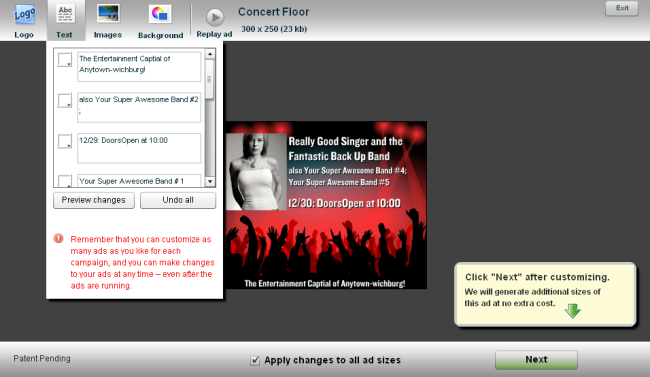
Task: Click 'Your Super Awesome Band #5' in ad
Action: coord(339,182)
